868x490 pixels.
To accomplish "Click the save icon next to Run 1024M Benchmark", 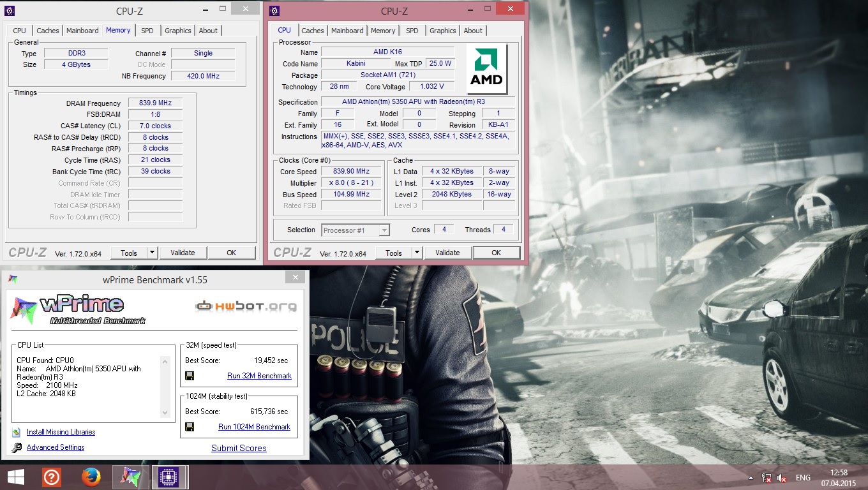I will click(190, 427).
